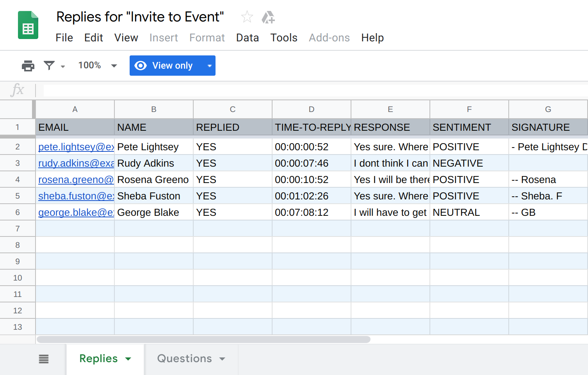588x375 pixels.
Task: Open the Tools menu
Action: 284,38
